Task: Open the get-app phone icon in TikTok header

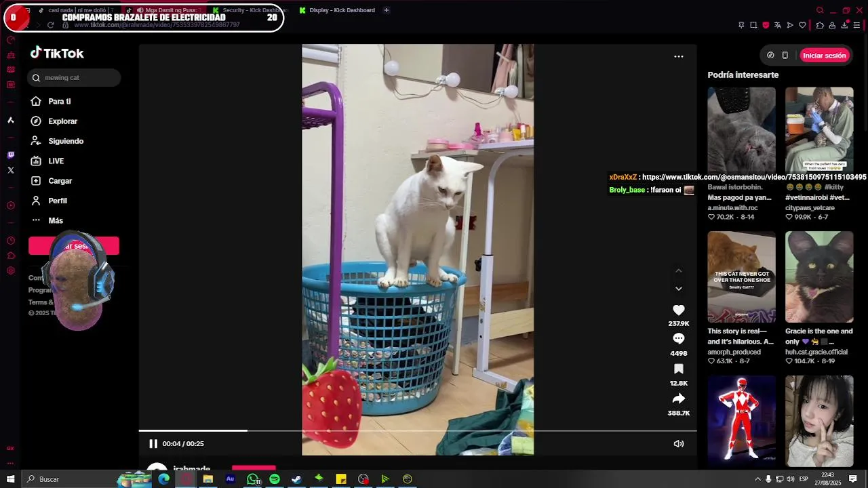Action: (x=785, y=56)
